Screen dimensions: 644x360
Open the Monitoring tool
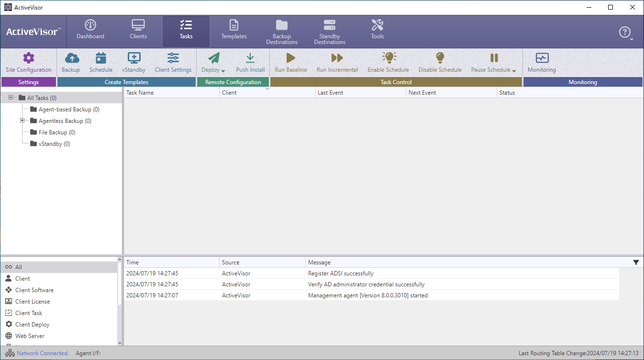[542, 63]
